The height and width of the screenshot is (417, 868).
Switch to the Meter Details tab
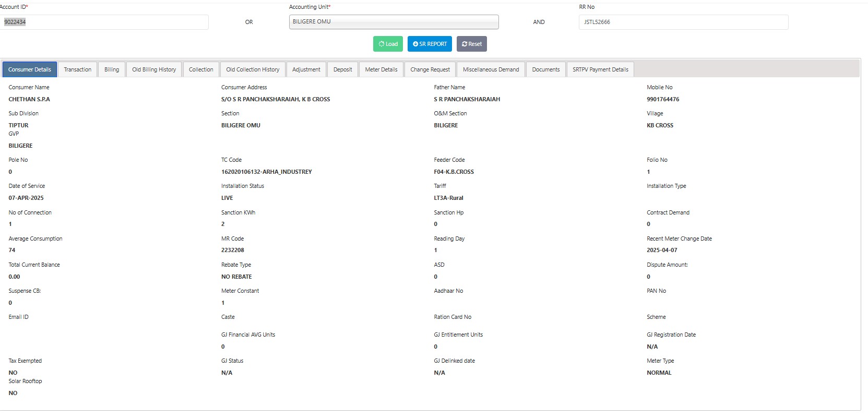pos(381,69)
